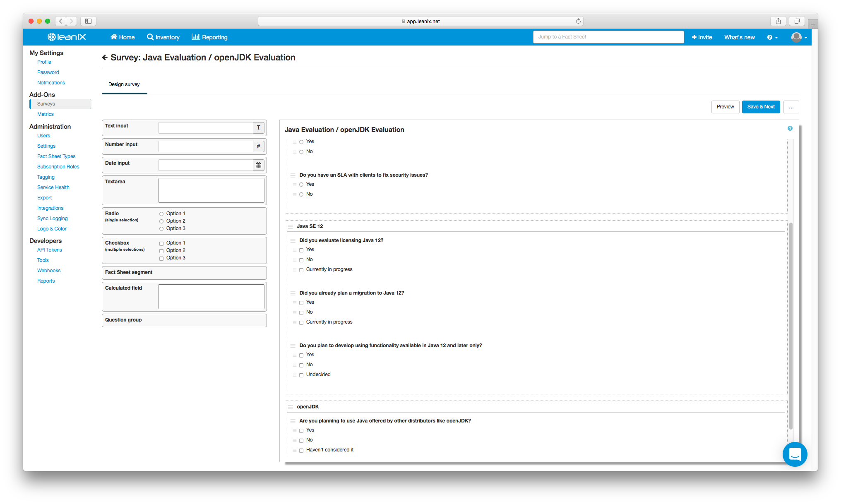Viewport: 841px width, 504px height.
Task: Grab drag handle of 'Do you plan to develop' question
Action: click(x=293, y=346)
